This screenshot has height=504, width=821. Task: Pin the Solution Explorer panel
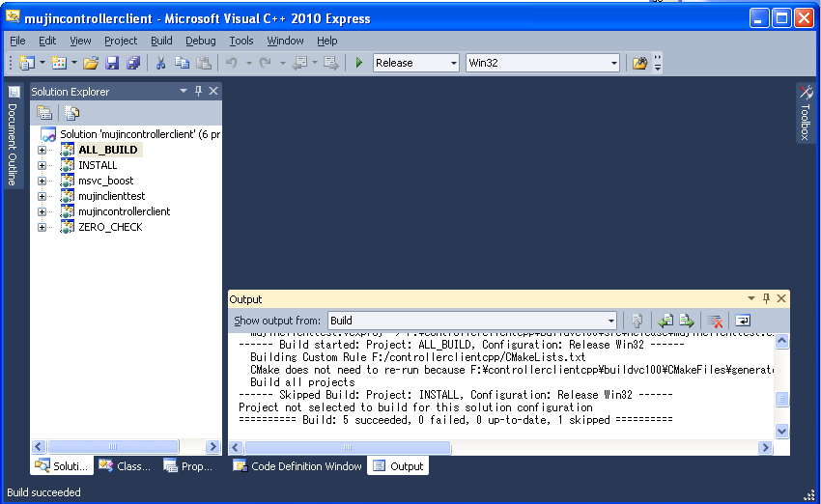198,91
